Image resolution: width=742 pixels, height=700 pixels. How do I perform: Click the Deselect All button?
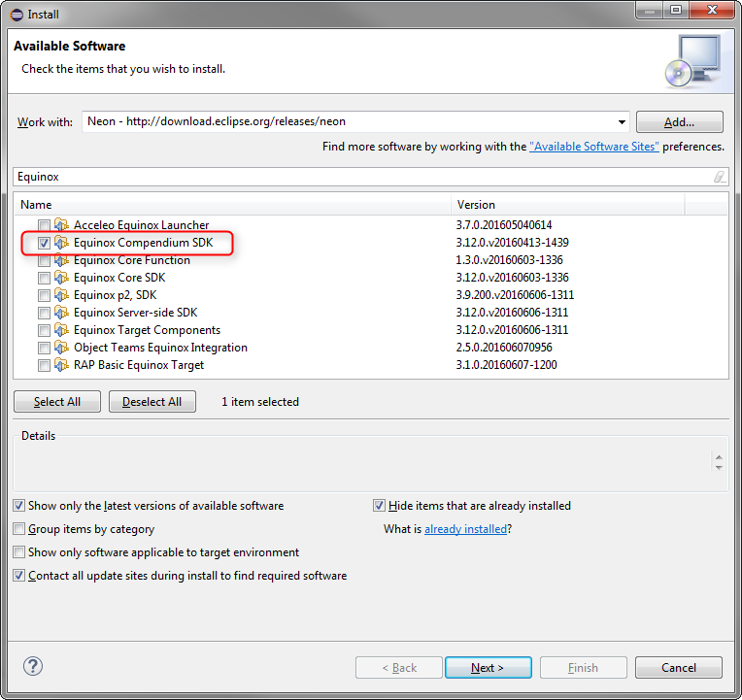[152, 402]
